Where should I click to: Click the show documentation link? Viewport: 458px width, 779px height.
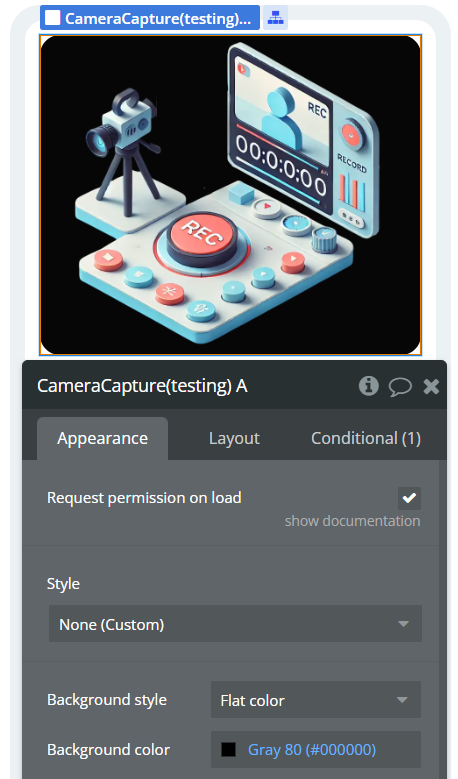point(352,521)
